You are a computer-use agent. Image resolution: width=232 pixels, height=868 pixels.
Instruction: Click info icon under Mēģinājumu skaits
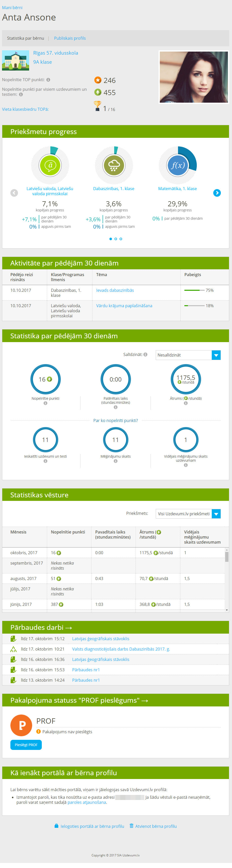115,461
